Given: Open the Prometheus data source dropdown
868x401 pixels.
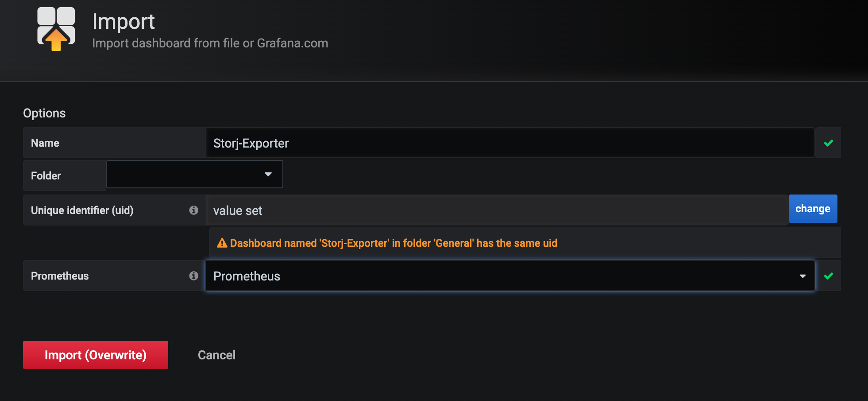Looking at the screenshot, I should tap(509, 276).
